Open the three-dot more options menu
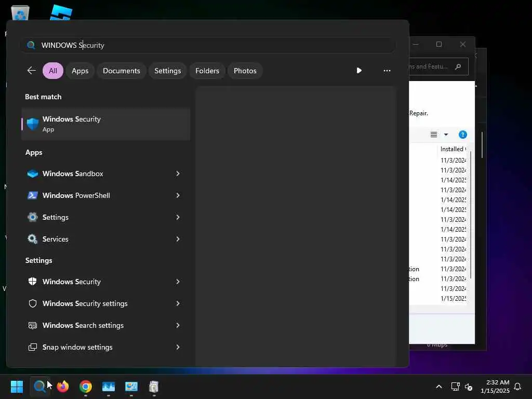 [387, 71]
